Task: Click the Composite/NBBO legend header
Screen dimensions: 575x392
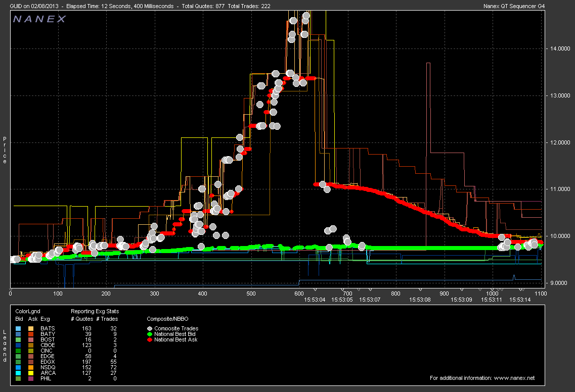Action: click(167, 319)
